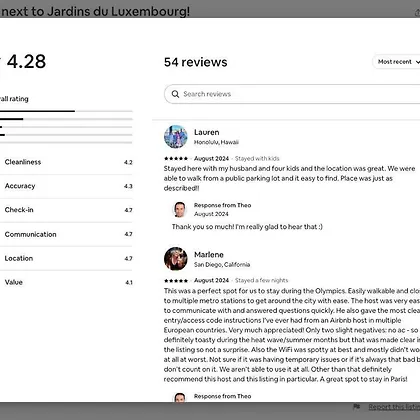
Task: Click the 4.28 overall rating number
Action: pos(26,62)
